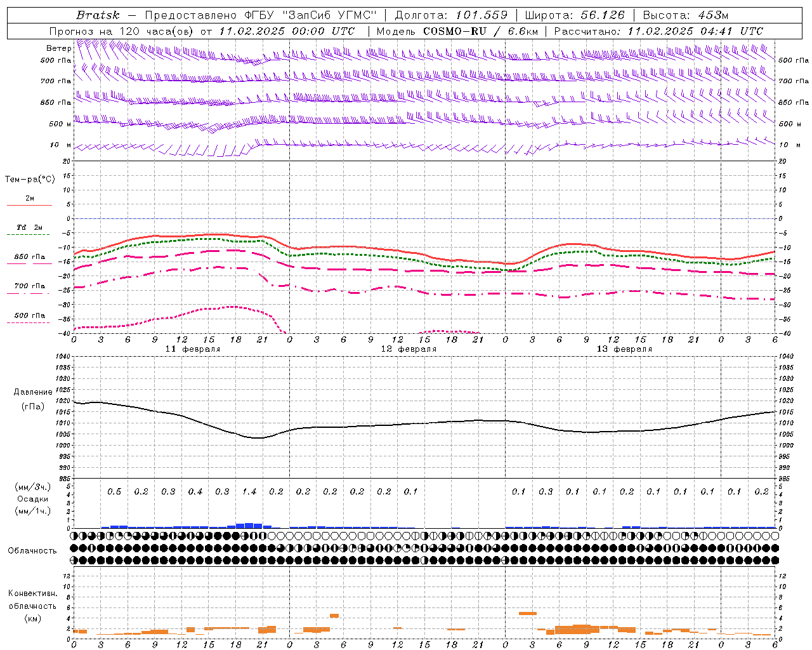Image resolution: width=812 pixels, height=650 pixels.
Task: Click the 'Облачность' cloudiness label
Action: 32,551
